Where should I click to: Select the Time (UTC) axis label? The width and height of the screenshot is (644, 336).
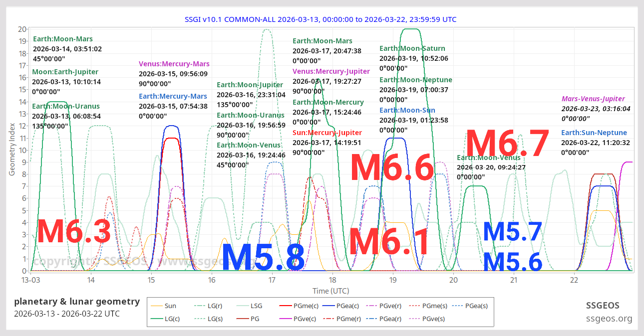330,291
